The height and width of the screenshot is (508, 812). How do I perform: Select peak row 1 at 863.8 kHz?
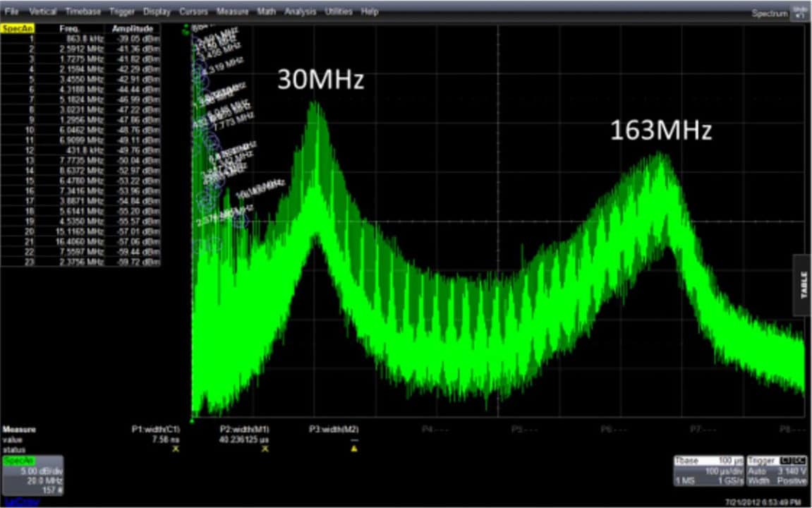coord(81,39)
